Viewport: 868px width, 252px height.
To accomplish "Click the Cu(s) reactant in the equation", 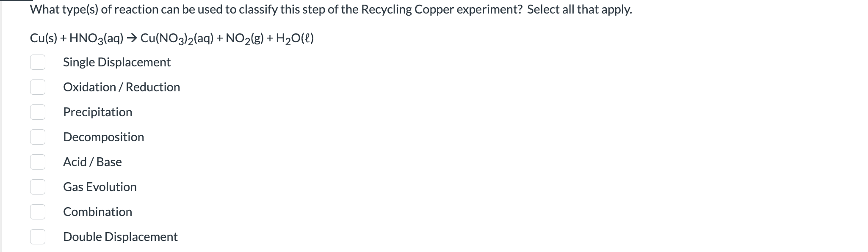I will click(x=43, y=38).
